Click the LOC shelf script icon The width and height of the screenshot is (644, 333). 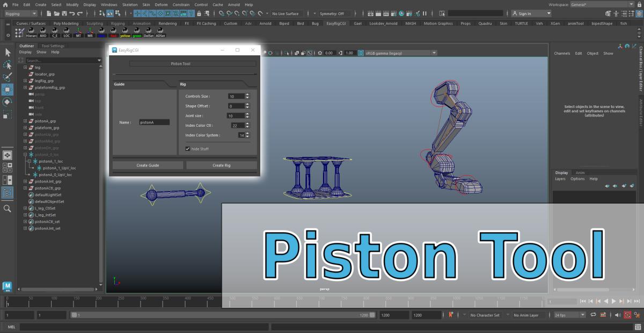[x=67, y=32]
